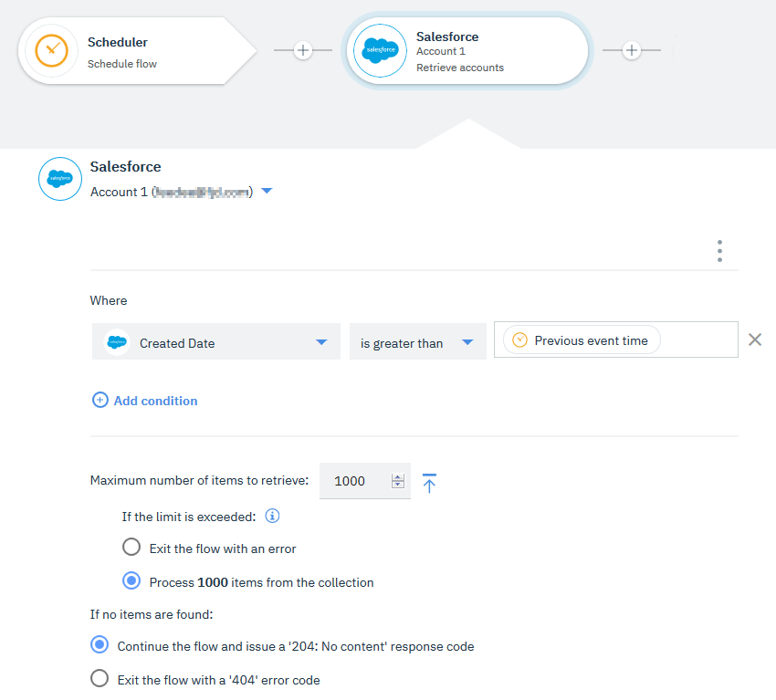
Task: Click the Scheduler clock icon
Action: click(x=51, y=50)
